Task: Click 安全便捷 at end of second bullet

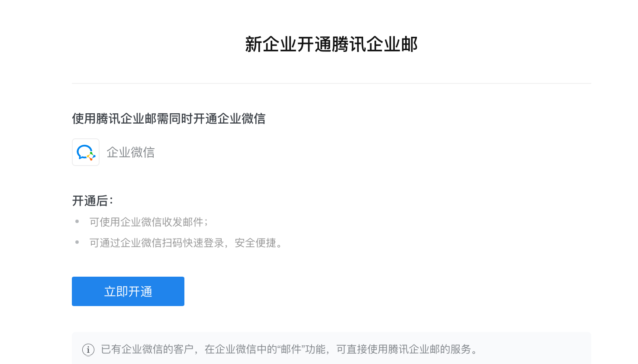Action: [x=255, y=243]
